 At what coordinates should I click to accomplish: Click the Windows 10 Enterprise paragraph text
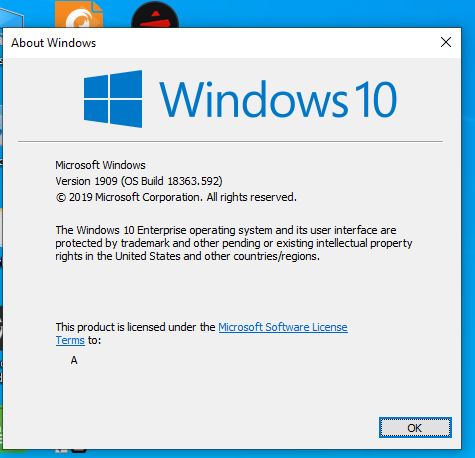(234, 243)
